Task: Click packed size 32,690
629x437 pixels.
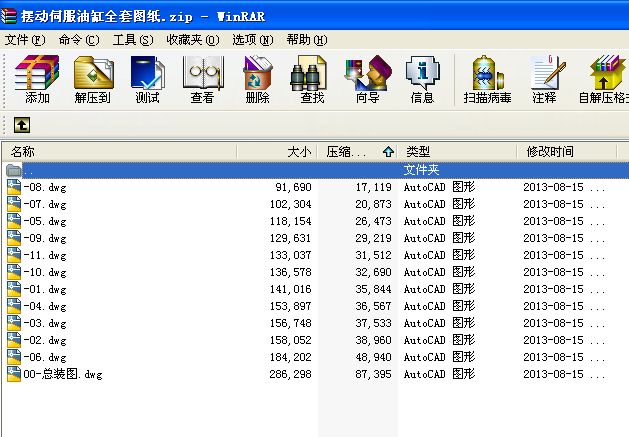Action: tap(373, 272)
